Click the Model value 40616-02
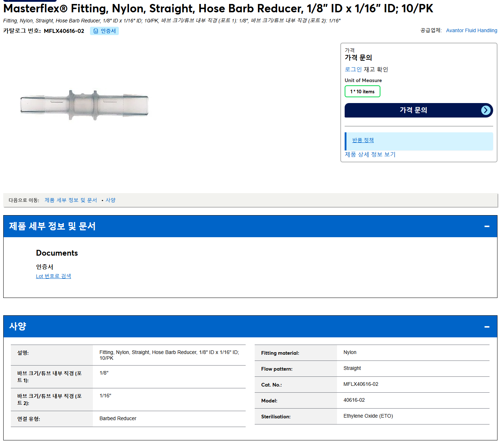Viewport: 500px width, 448px height. tap(354, 400)
